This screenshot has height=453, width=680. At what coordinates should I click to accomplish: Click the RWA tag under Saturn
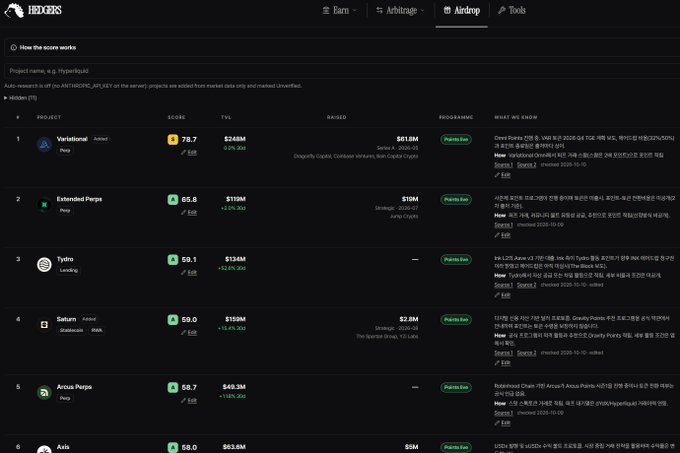97,330
